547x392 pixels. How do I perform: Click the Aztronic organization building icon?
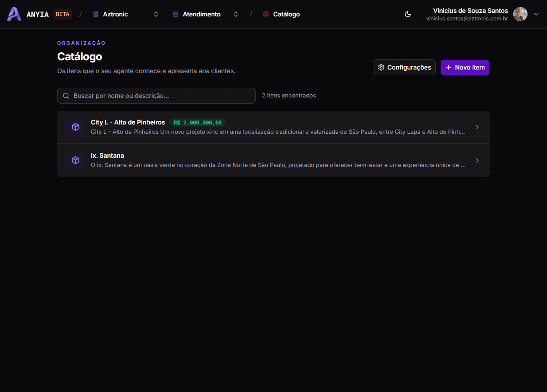pyautogui.click(x=95, y=14)
